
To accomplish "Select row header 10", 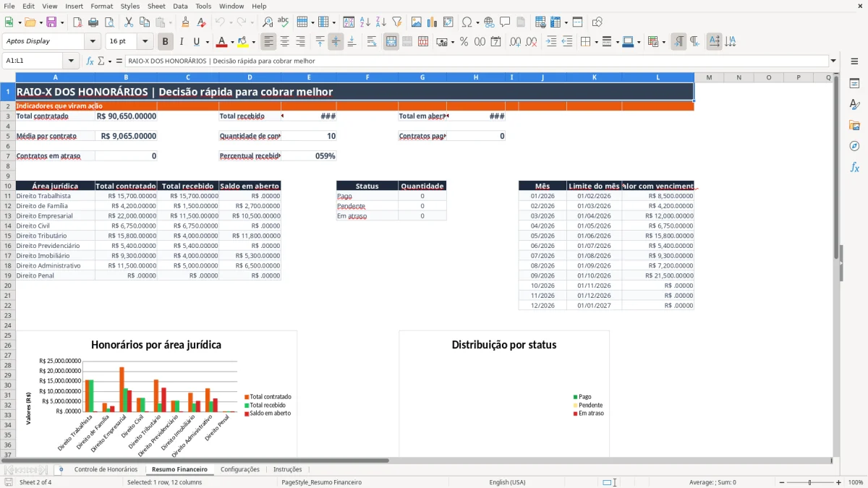I will (x=8, y=186).
